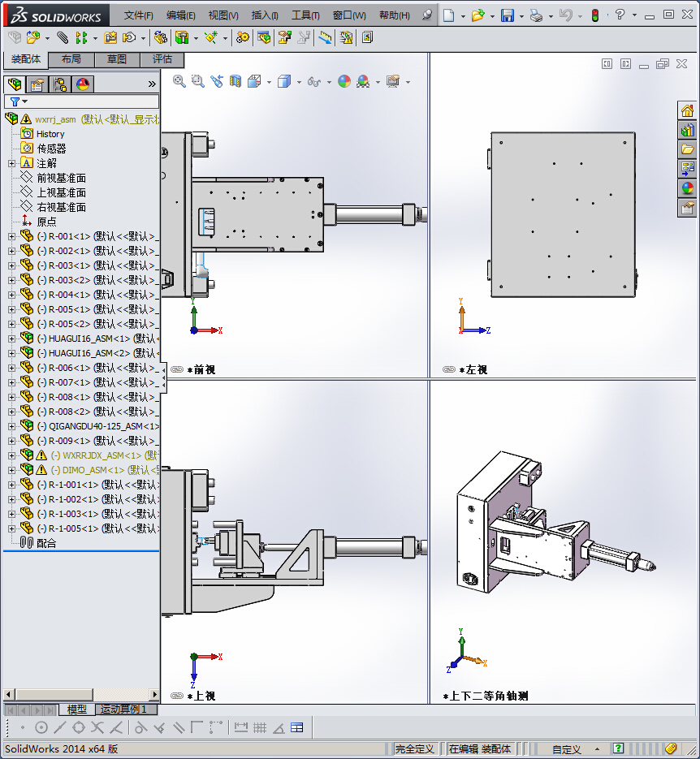Open the Appearances task pane
The width and height of the screenshot is (700, 759).
[x=688, y=188]
